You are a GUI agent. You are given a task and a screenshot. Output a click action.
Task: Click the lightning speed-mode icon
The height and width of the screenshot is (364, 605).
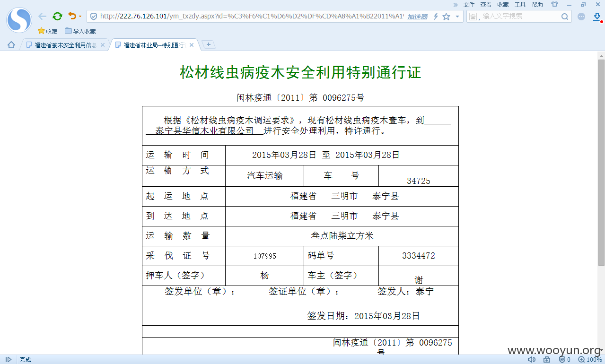click(x=436, y=17)
